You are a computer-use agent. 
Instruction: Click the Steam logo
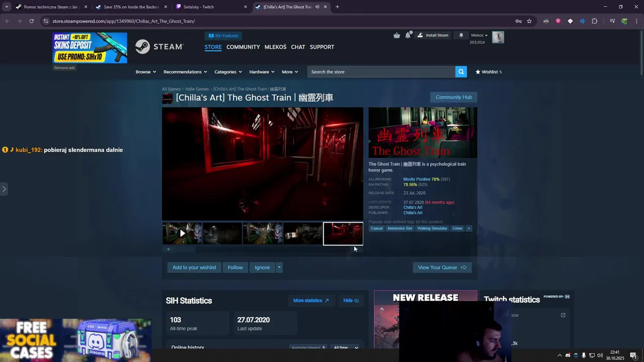(159, 47)
